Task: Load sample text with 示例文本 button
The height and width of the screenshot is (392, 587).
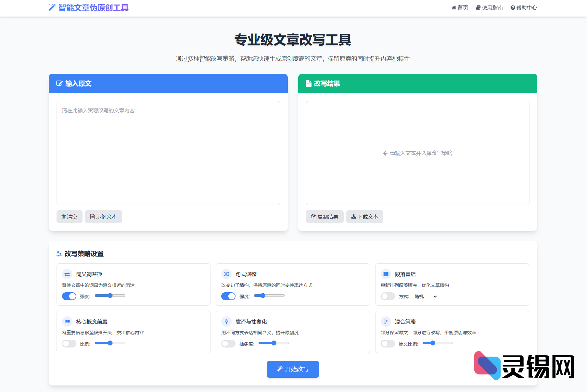Action: point(103,217)
